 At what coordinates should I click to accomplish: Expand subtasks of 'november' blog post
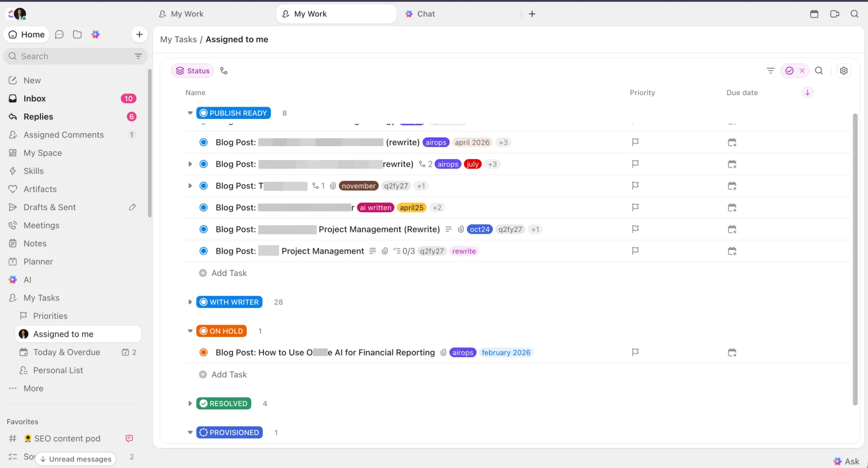(190, 186)
